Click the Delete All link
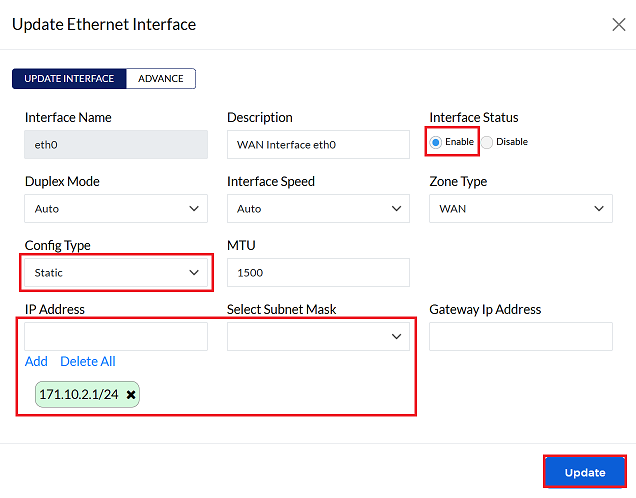 [88, 361]
